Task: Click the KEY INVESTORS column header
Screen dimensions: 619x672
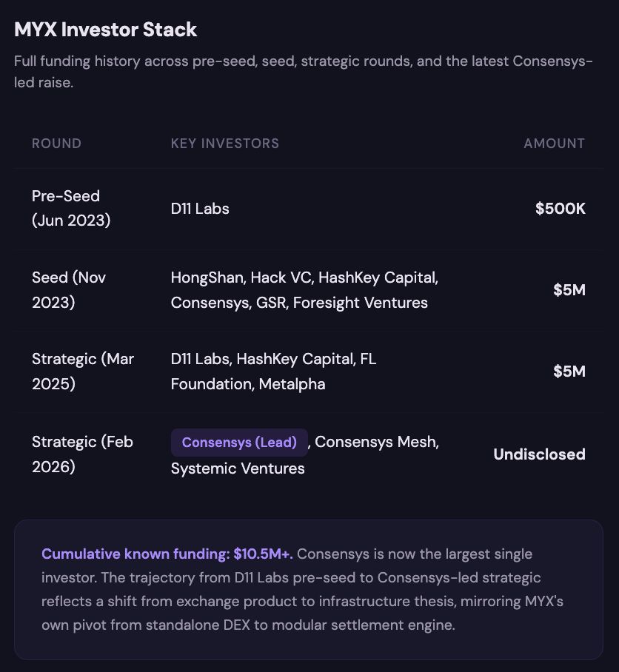Action: (225, 144)
